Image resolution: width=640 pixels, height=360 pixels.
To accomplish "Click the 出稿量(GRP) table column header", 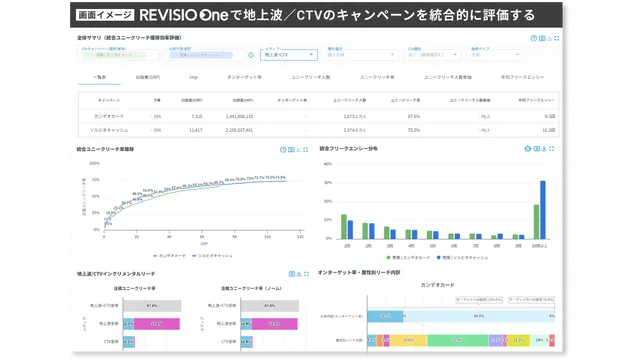I will [191, 100].
